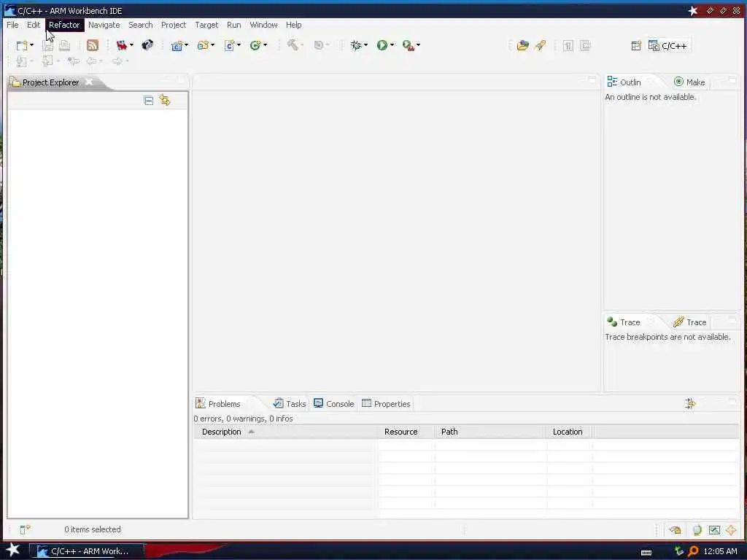747x560 pixels.
Task: Close the Project Explorer view
Action: click(x=89, y=82)
